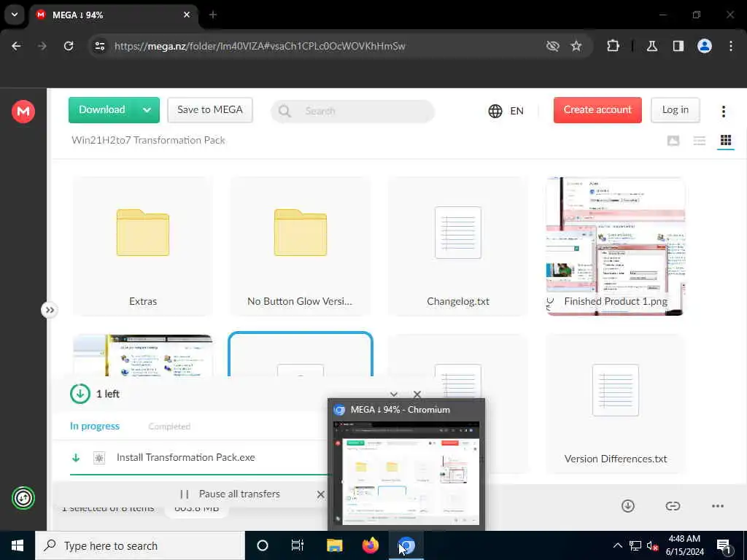Open browser Extensions puzzle icon
Screen dimensions: 747x560
613,46
